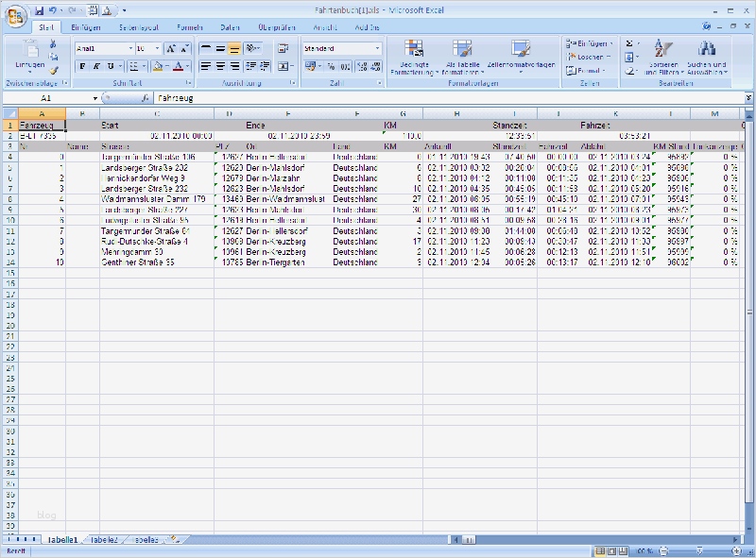This screenshot has width=756, height=558.
Task: Align cell text left
Action: pos(206,66)
